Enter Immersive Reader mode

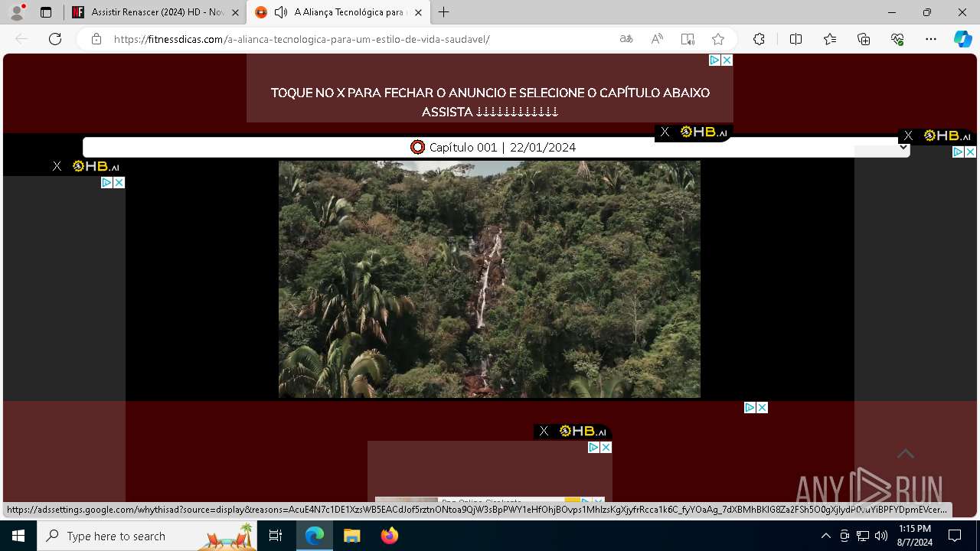pos(688,39)
